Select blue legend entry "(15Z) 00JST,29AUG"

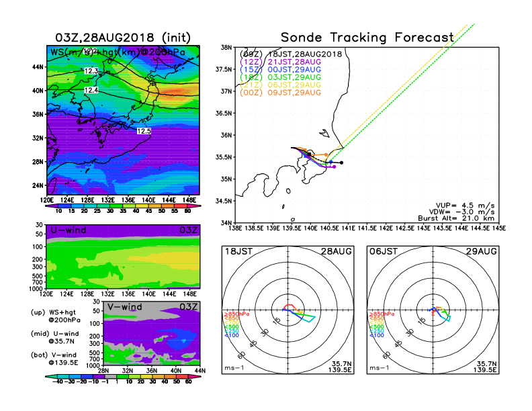click(x=280, y=70)
